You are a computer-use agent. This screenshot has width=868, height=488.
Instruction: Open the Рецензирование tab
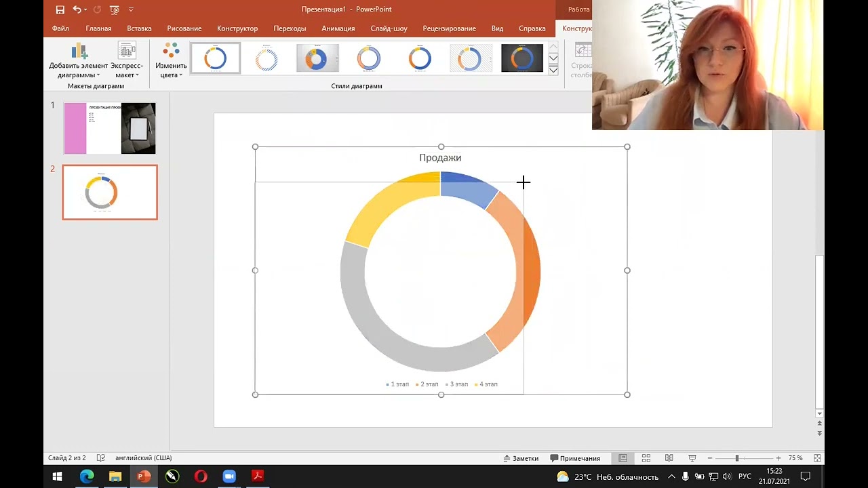click(449, 28)
